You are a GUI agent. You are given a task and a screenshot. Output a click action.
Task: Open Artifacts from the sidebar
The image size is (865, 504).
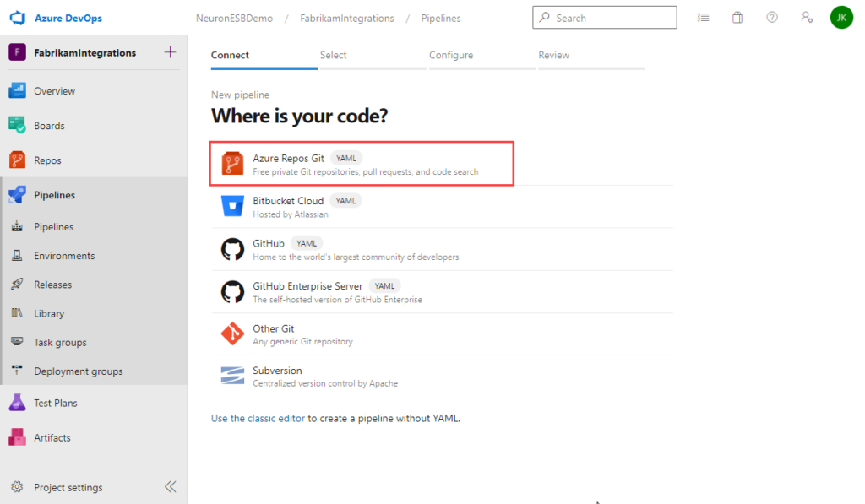pyautogui.click(x=53, y=437)
